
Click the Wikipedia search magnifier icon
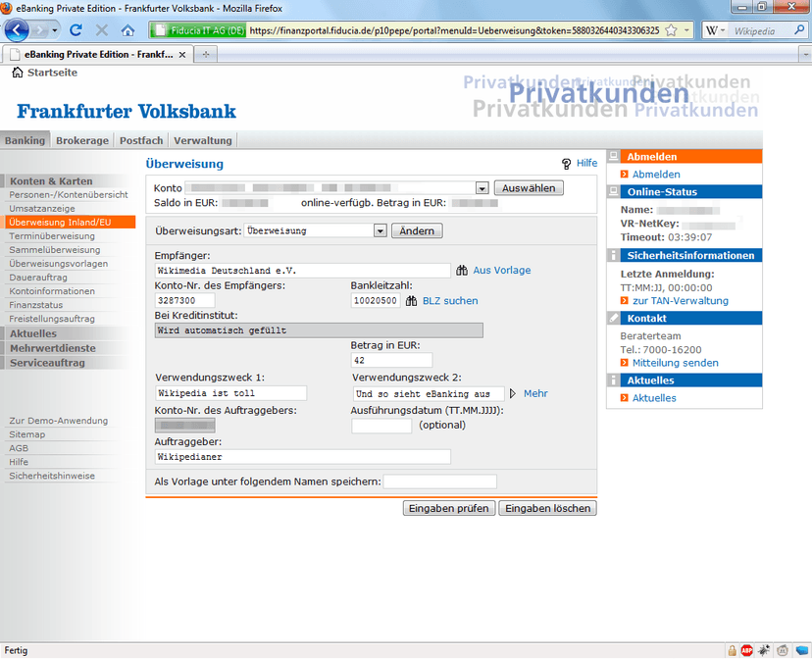click(799, 30)
